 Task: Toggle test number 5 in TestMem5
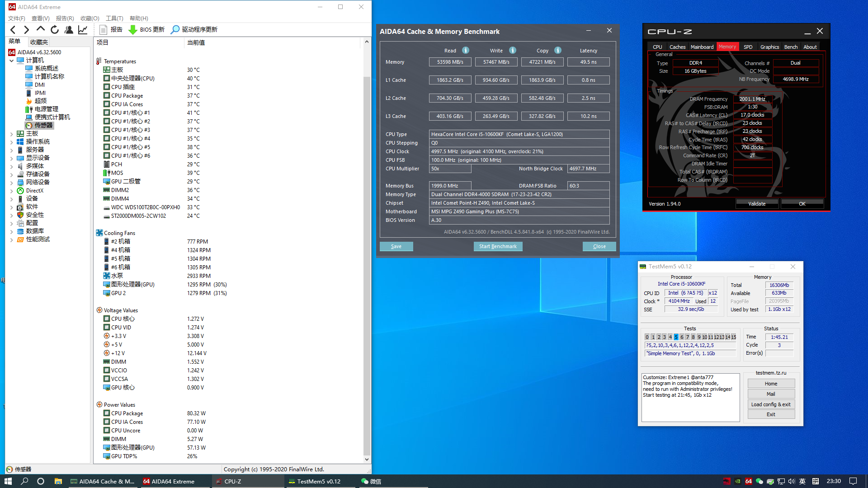click(676, 337)
